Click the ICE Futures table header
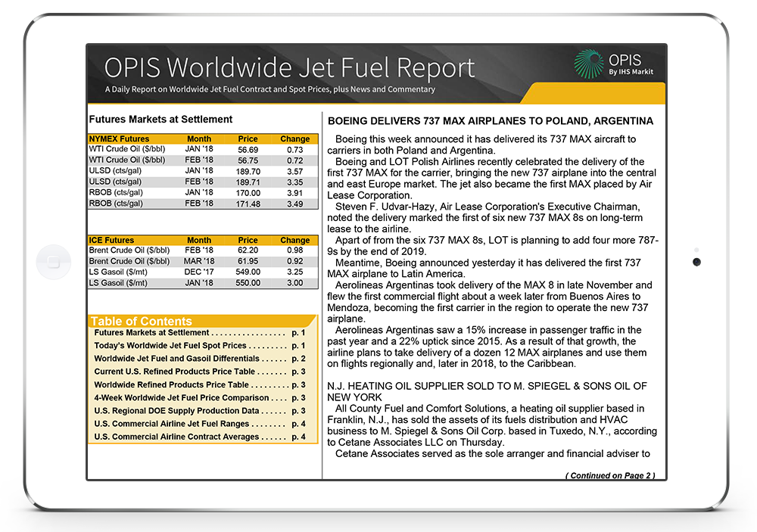The width and height of the screenshot is (757, 532). click(112, 240)
